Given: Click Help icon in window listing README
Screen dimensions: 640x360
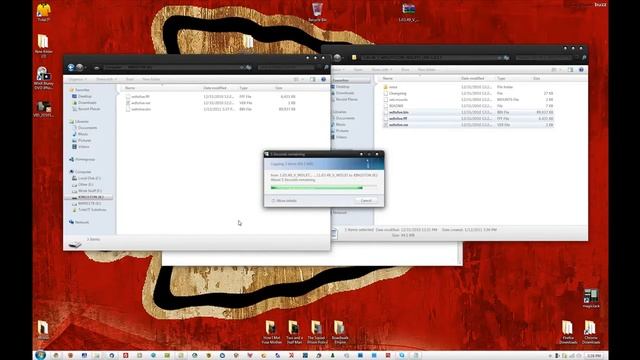Looking at the screenshot, I should [581, 70].
